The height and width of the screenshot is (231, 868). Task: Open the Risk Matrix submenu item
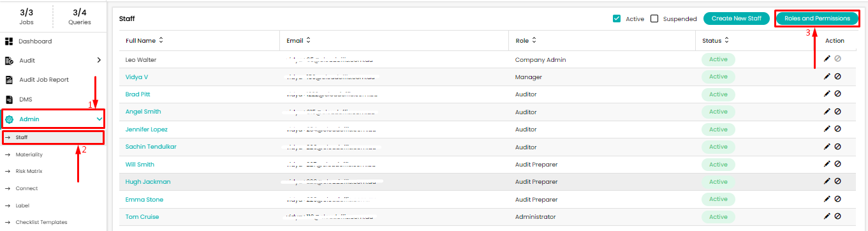(29, 171)
